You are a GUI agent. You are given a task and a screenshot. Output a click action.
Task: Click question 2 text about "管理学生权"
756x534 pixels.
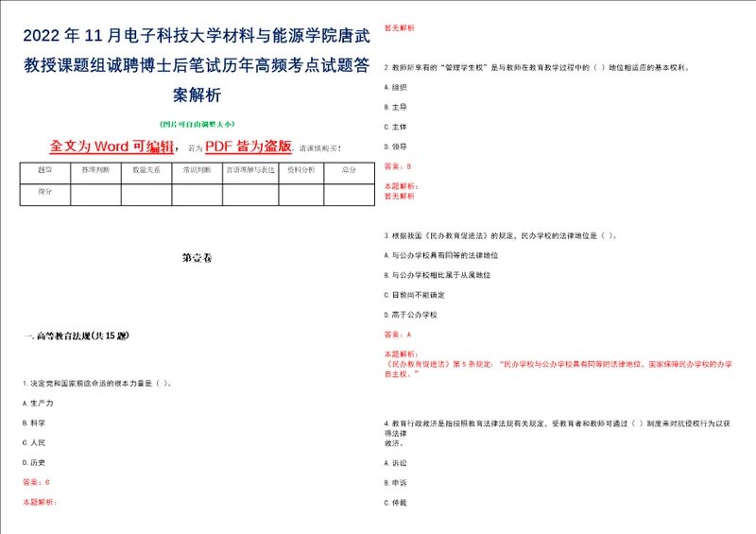point(537,68)
